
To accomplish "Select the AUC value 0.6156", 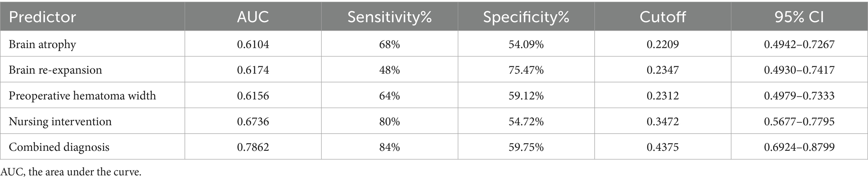I will [253, 96].
